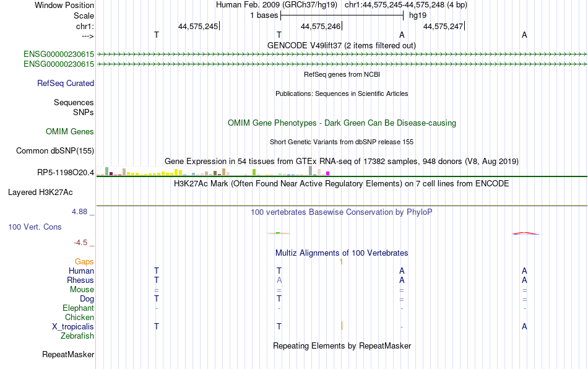Select the SNPs track label
The width and height of the screenshot is (588, 369).
tap(84, 112)
